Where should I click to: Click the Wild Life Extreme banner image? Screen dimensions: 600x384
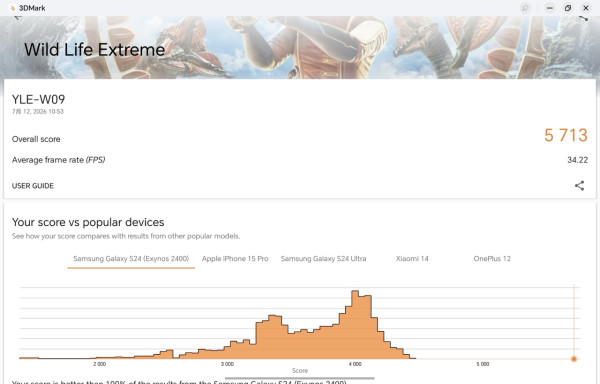point(300,47)
